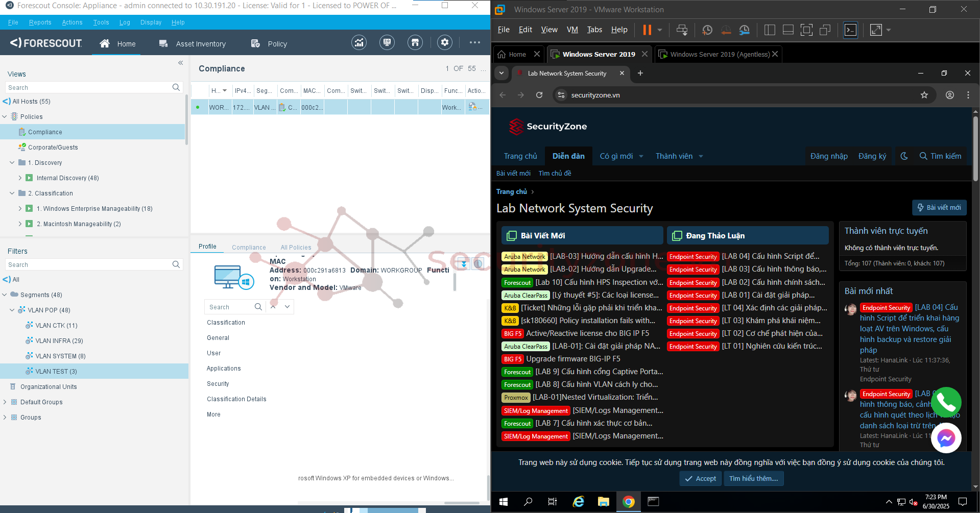980x513 pixels.
Task: Open Forescout store modules icon
Action: tap(415, 43)
